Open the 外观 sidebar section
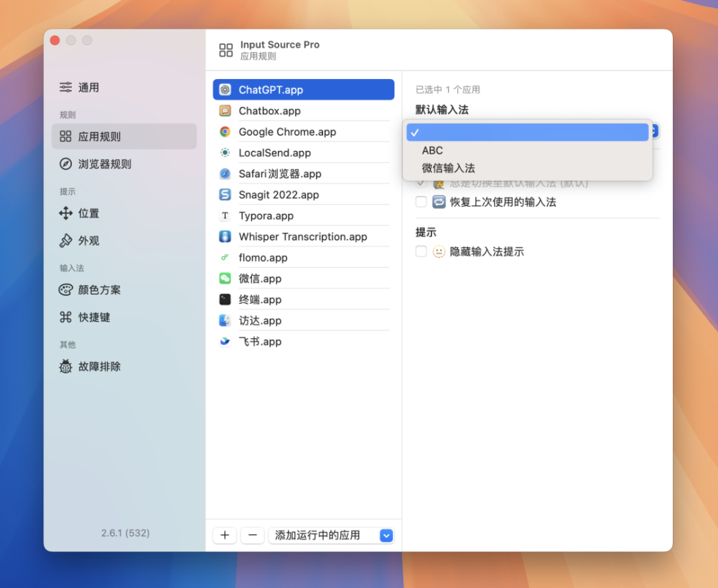Screen dimensions: 718x588 (124, 241)
